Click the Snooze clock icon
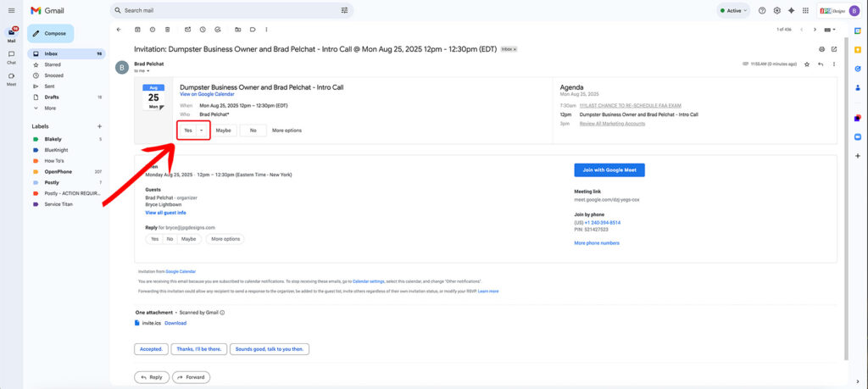This screenshot has height=389, width=868. [x=203, y=30]
